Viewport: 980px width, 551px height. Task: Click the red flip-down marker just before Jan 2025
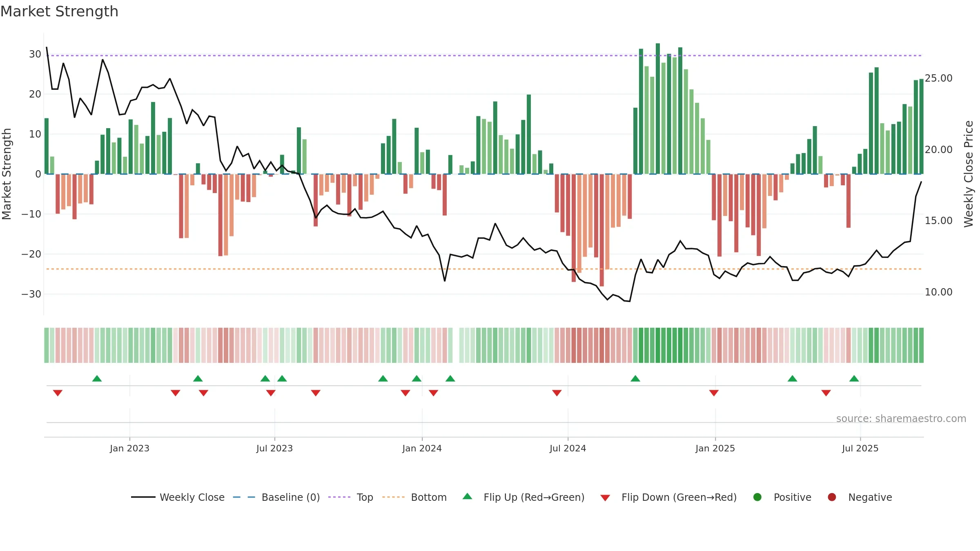714,393
